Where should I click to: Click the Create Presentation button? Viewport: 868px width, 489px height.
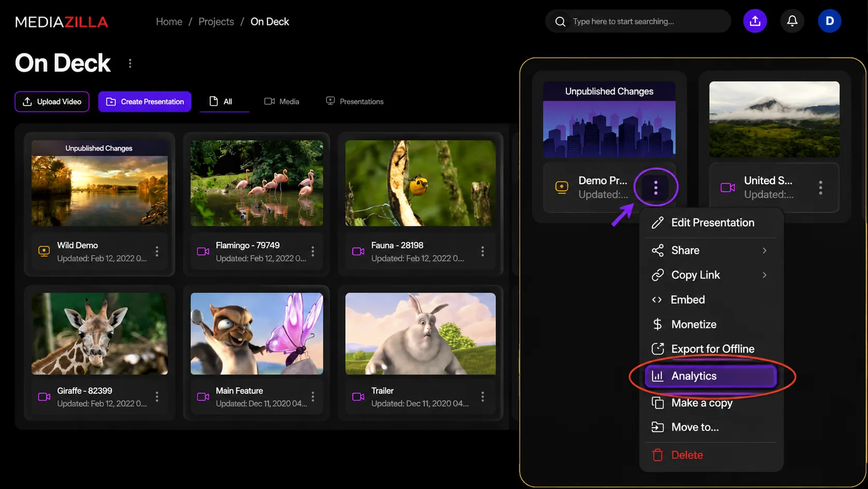(x=145, y=102)
